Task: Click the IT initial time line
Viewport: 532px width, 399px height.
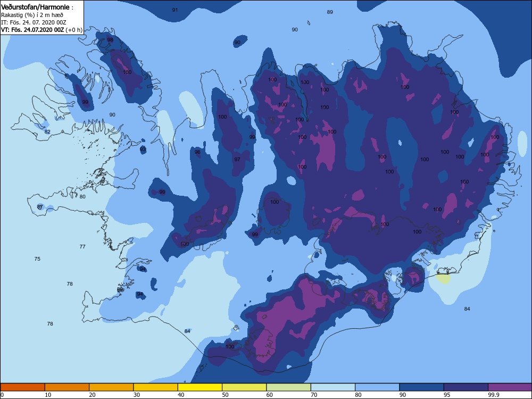Action: (x=34, y=22)
